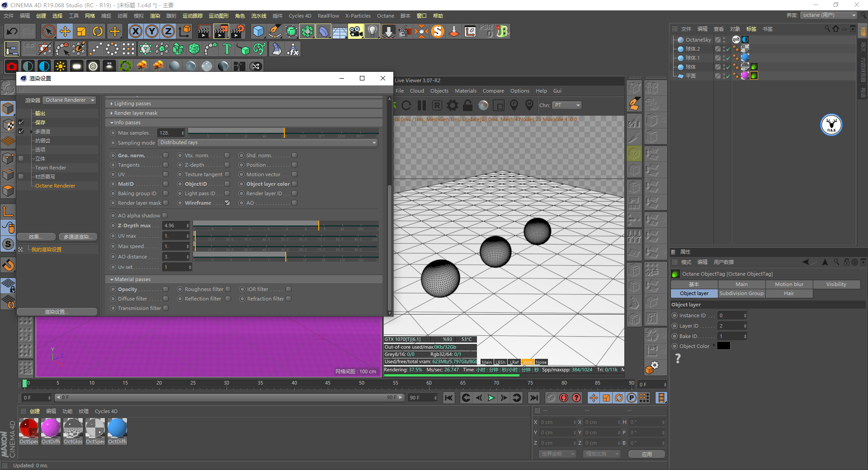The height and width of the screenshot is (470, 868).
Task: Pause the Live Viewer render
Action: 421,105
